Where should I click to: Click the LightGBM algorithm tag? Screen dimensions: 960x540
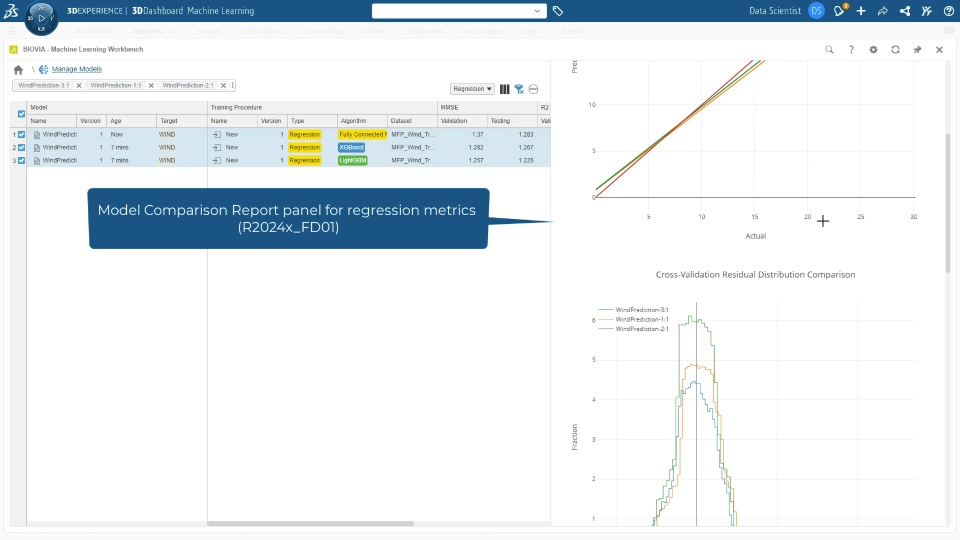[x=353, y=160]
